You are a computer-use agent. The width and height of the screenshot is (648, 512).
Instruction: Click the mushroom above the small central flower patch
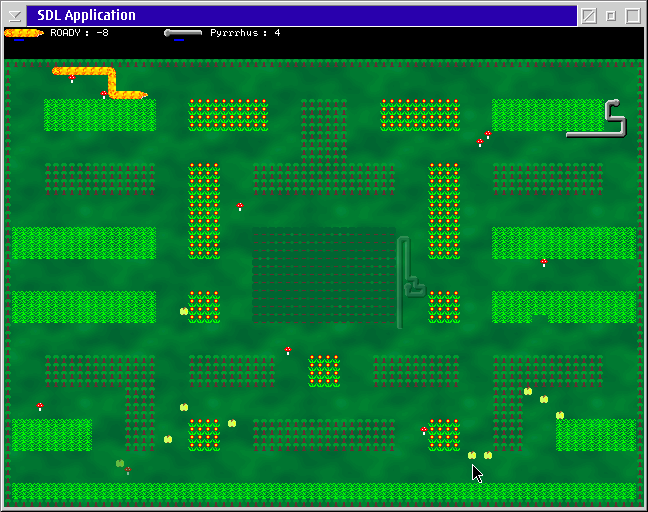(x=288, y=351)
